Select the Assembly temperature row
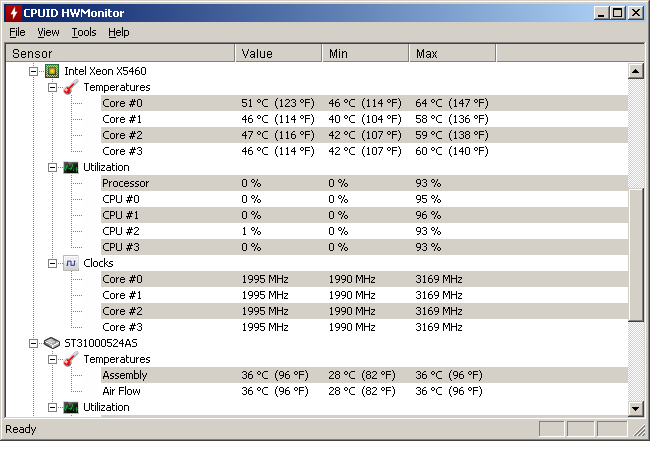This screenshot has height=450, width=658. [x=364, y=375]
